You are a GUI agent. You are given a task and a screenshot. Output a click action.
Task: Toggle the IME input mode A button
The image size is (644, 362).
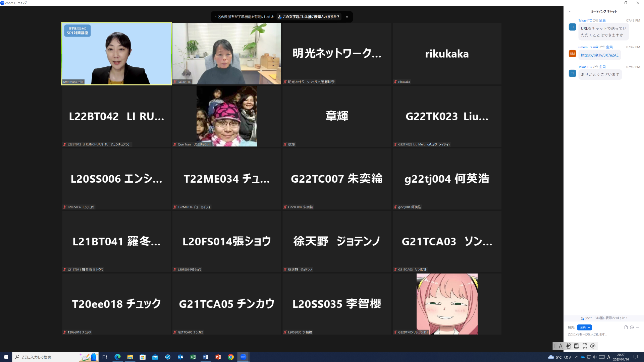(x=560, y=346)
